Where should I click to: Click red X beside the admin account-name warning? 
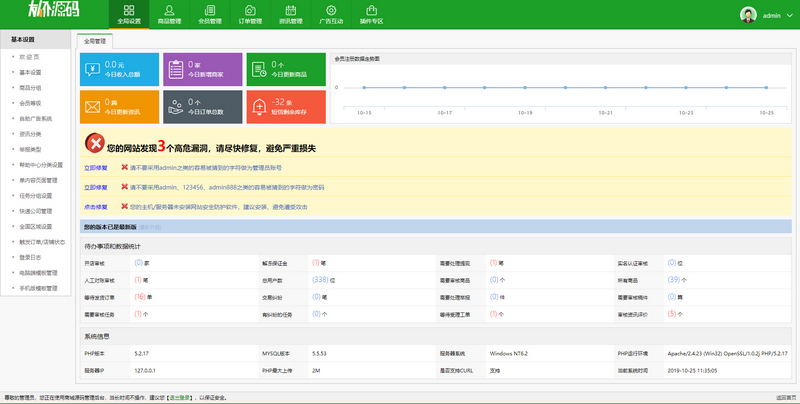[124, 167]
